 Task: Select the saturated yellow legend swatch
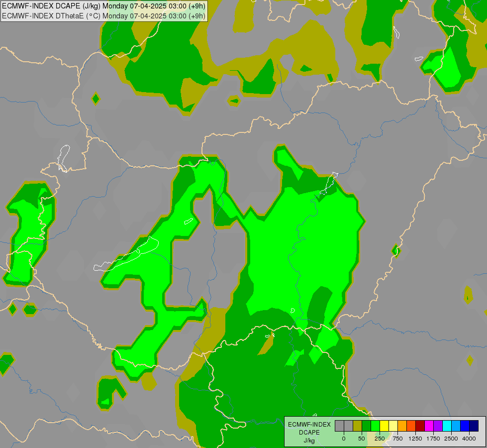click(384, 426)
